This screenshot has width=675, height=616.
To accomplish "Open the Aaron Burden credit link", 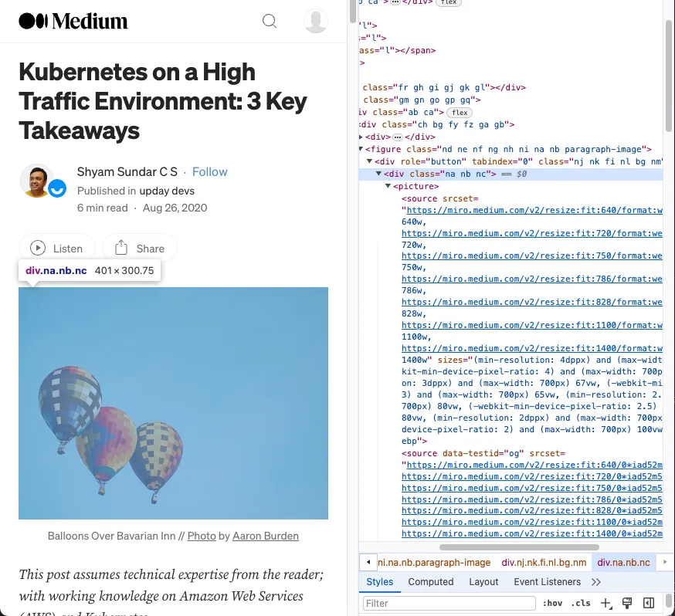I will click(x=266, y=536).
